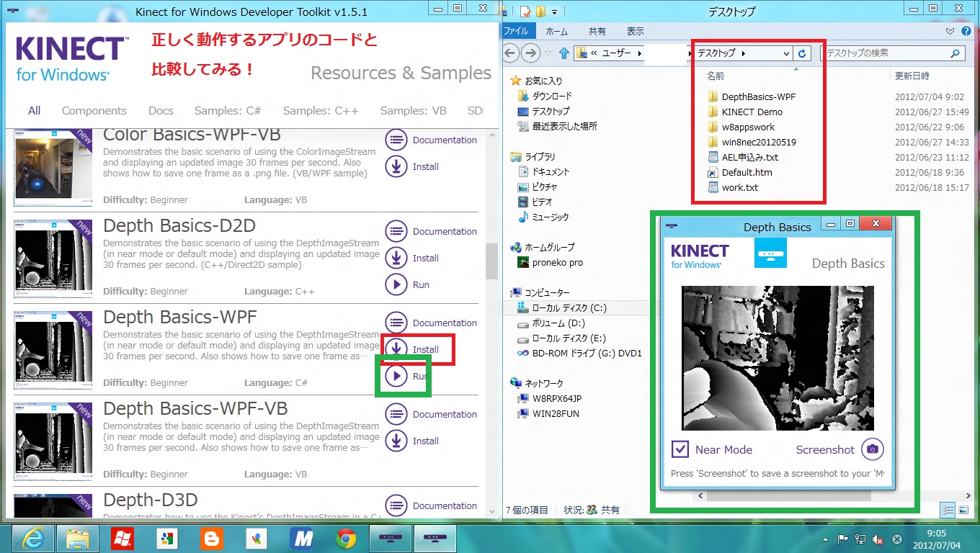Click the Documentation icon for Depth Basics-WPF

point(396,323)
